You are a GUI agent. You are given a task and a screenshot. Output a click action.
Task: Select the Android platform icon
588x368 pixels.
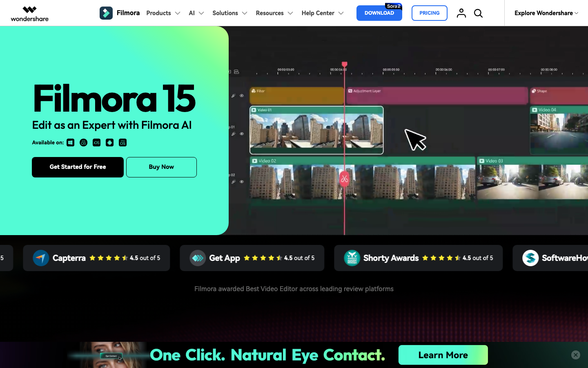110,143
